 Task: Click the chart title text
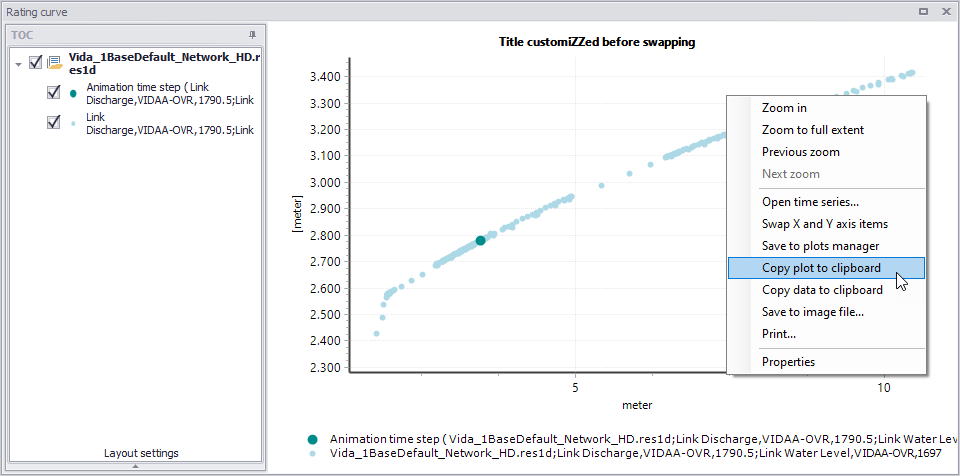(x=597, y=42)
